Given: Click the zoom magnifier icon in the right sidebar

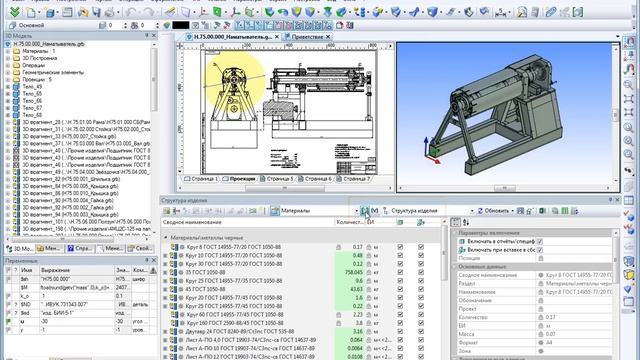Looking at the screenshot, I should [x=629, y=85].
